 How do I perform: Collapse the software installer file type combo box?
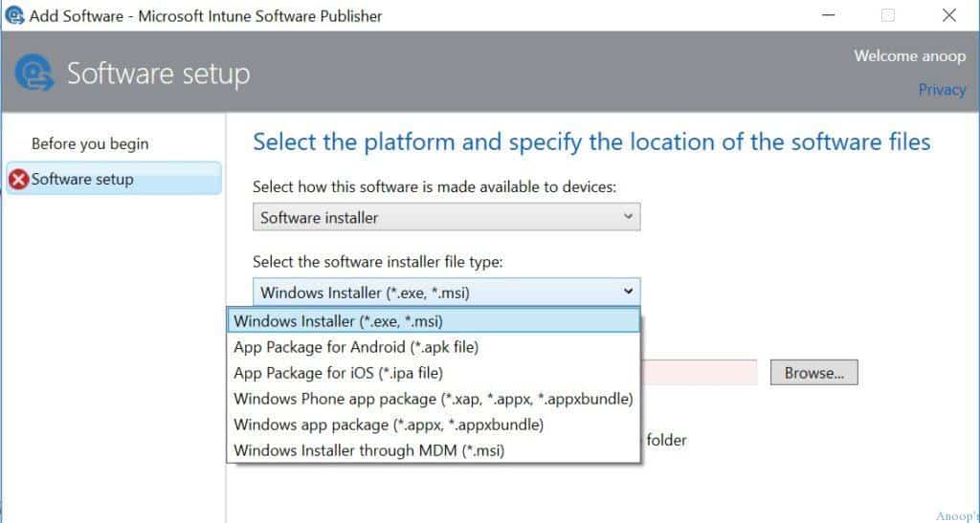446,292
